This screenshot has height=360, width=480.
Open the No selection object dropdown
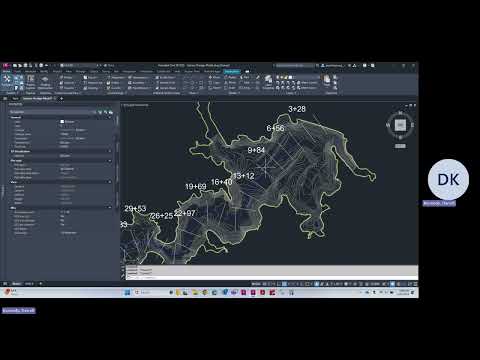pos(52,112)
